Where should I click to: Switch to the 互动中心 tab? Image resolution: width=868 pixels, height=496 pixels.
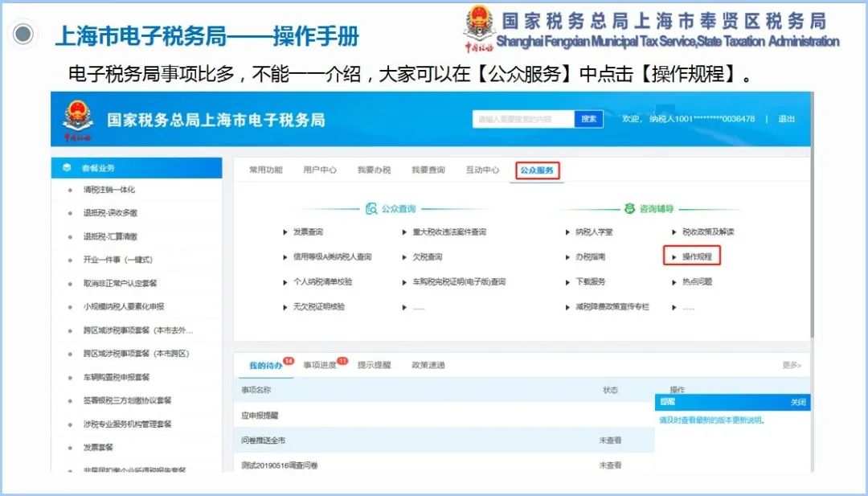(x=482, y=170)
